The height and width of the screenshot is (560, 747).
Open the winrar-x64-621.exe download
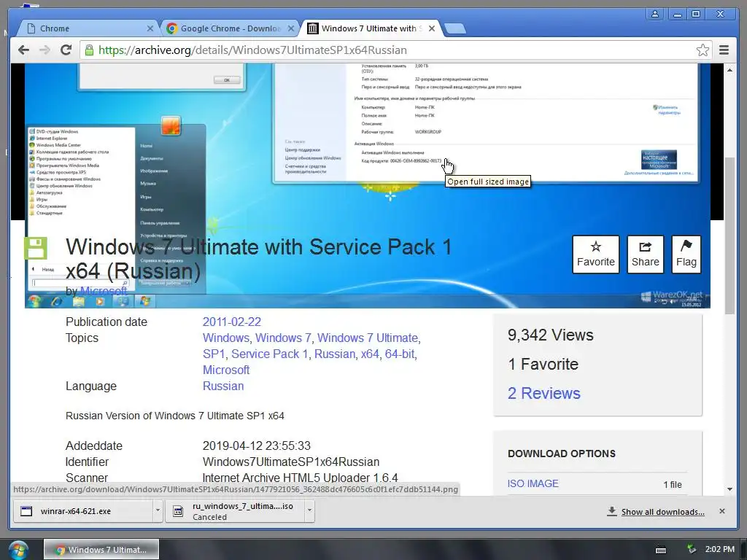pyautogui.click(x=83, y=511)
